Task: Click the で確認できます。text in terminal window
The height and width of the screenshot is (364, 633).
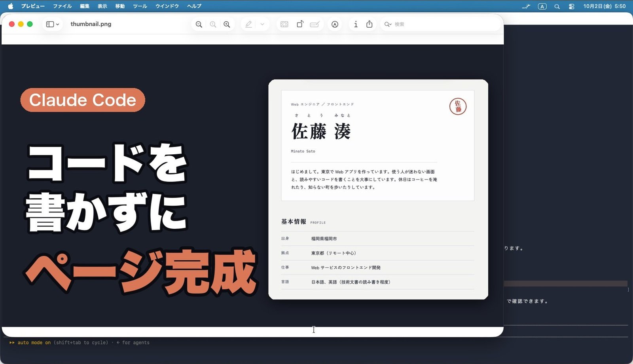Action: (x=527, y=301)
